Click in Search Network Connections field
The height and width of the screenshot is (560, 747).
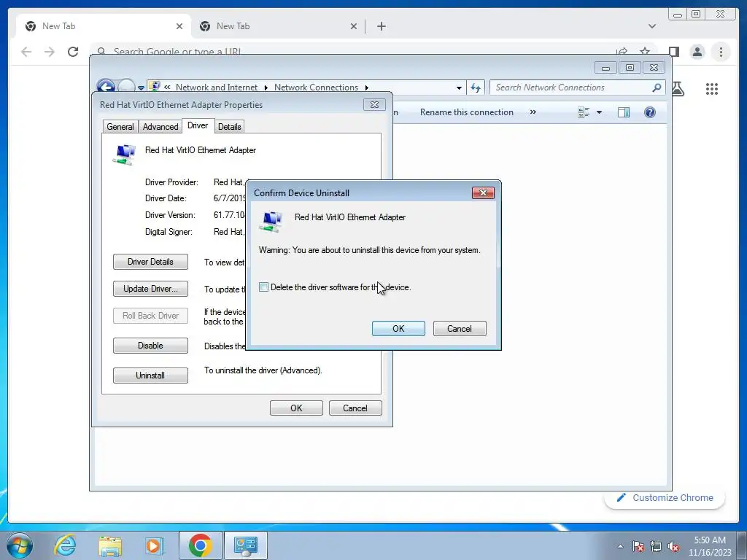572,87
